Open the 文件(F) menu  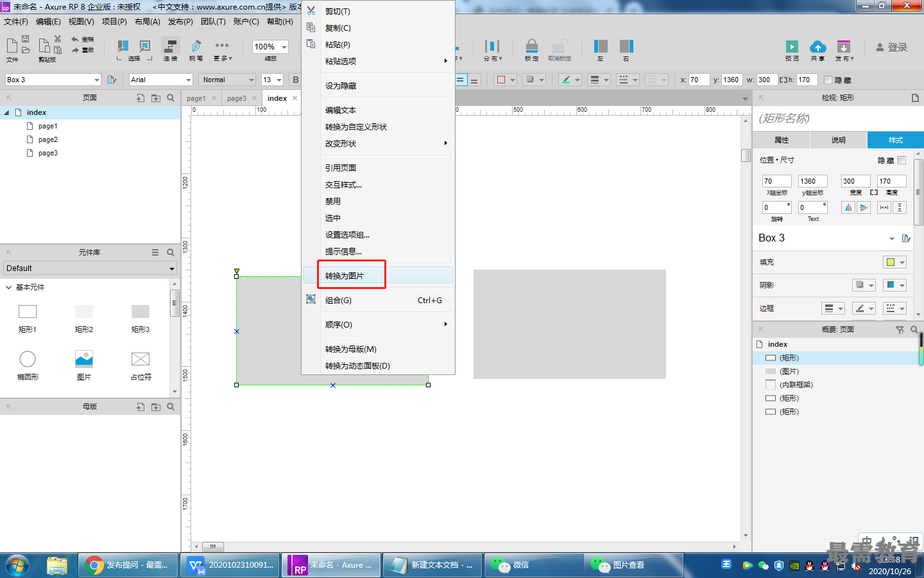pos(16,22)
